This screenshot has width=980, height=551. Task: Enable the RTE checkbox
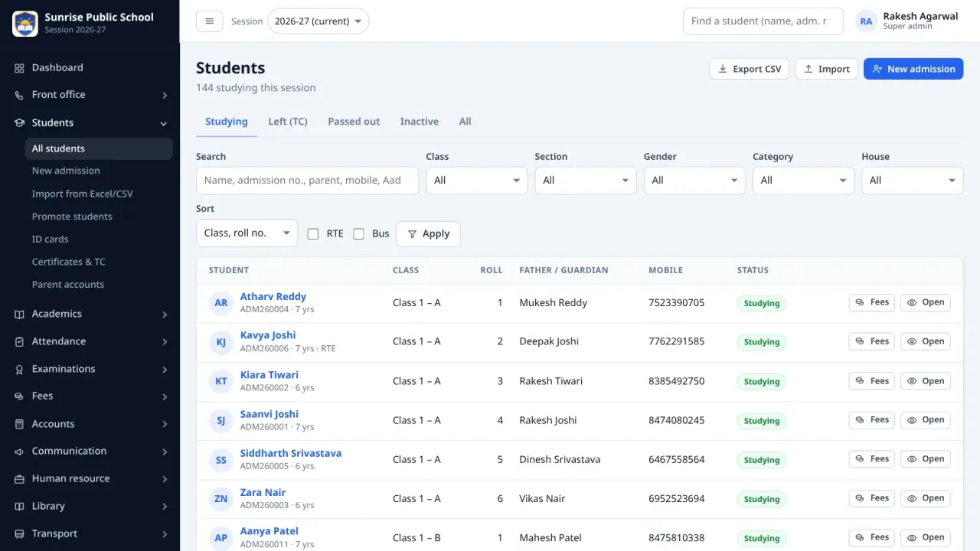[x=313, y=234]
